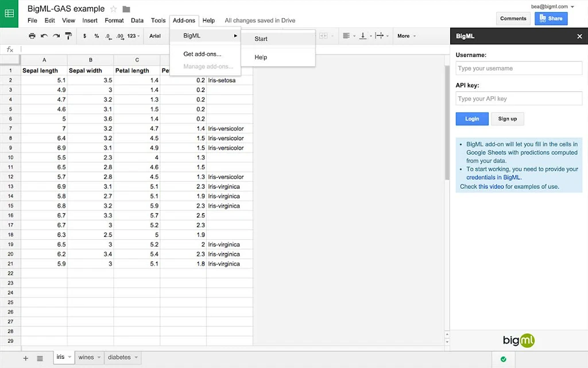Click the Iris-setosa cell
588x368 pixels.
(x=230, y=80)
